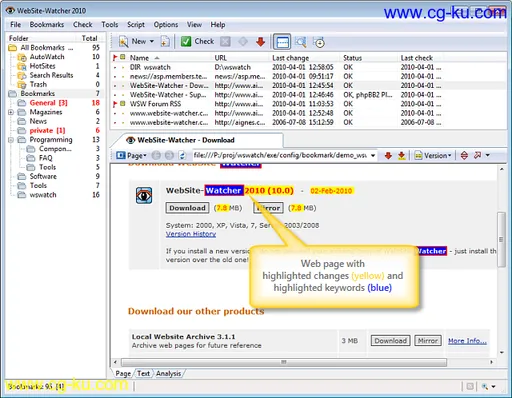The image size is (512, 398).
Task: Click the file URL address field
Action: click(x=280, y=155)
